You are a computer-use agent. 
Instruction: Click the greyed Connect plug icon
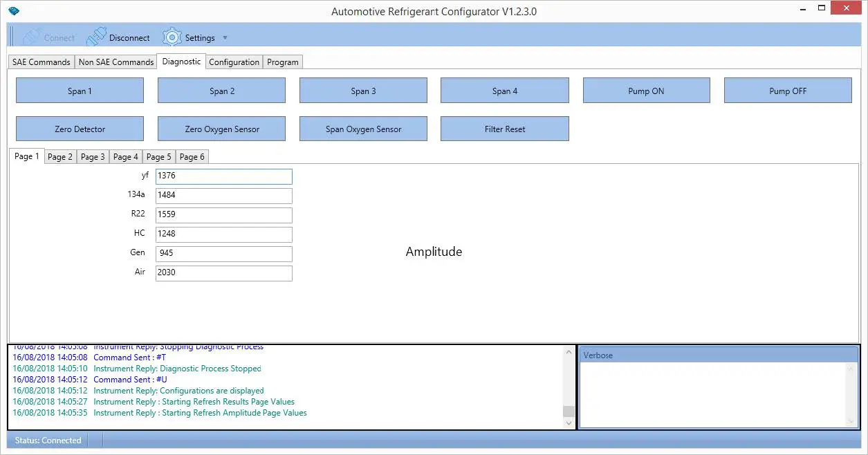point(31,37)
